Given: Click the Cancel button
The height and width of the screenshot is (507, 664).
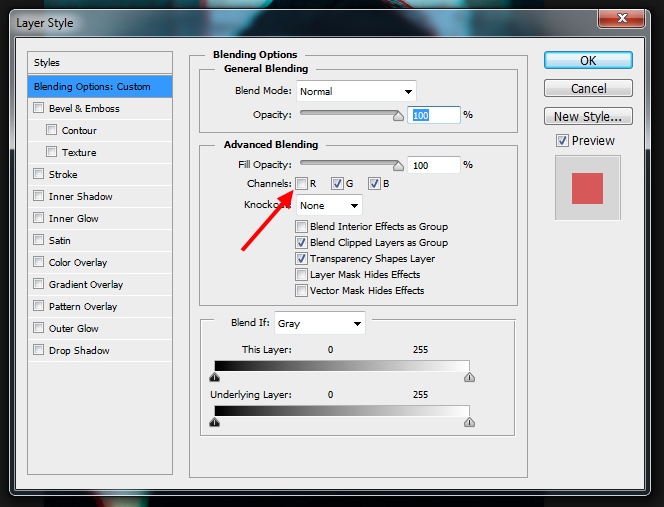Looking at the screenshot, I should [588, 89].
